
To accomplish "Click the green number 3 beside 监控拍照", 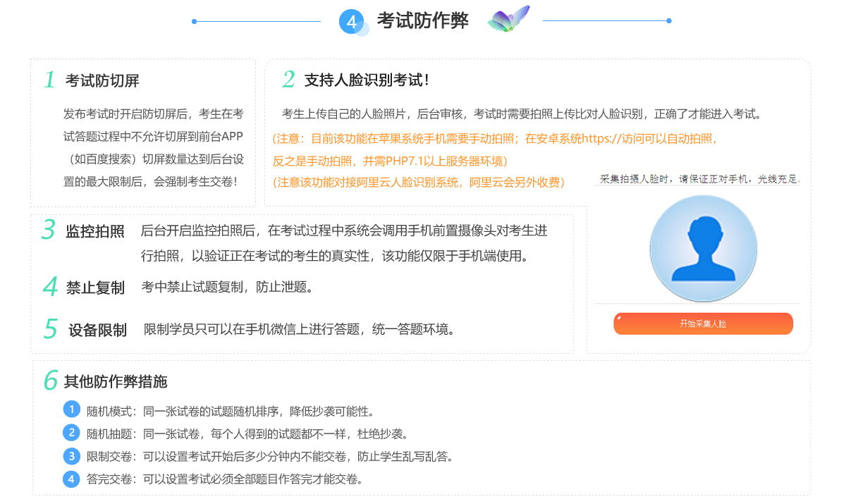I will (x=49, y=230).
